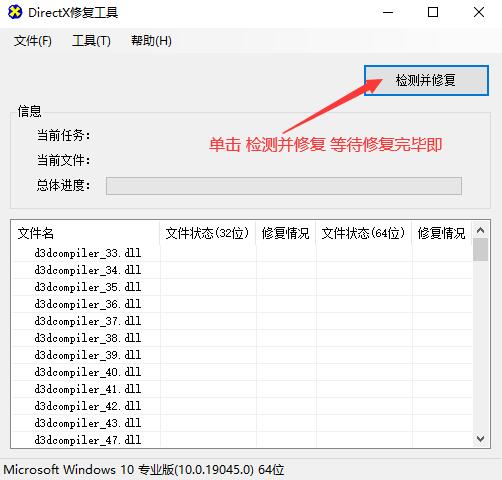Click the vertical scrollbar thumb
Image resolution: width=502 pixels, height=480 pixels.
480,249
